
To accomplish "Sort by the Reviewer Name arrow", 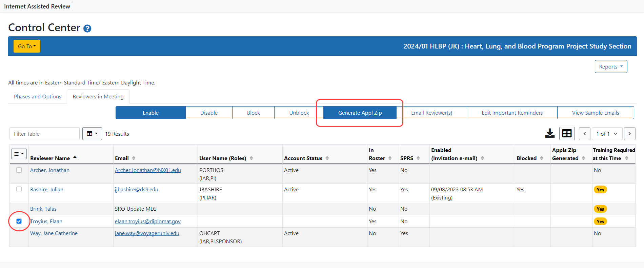I will (75, 157).
